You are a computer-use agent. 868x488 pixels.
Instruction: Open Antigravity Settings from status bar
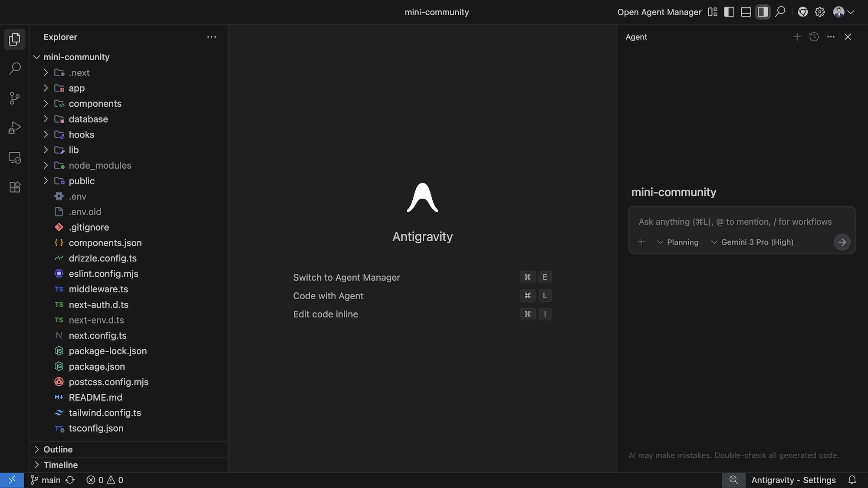793,480
